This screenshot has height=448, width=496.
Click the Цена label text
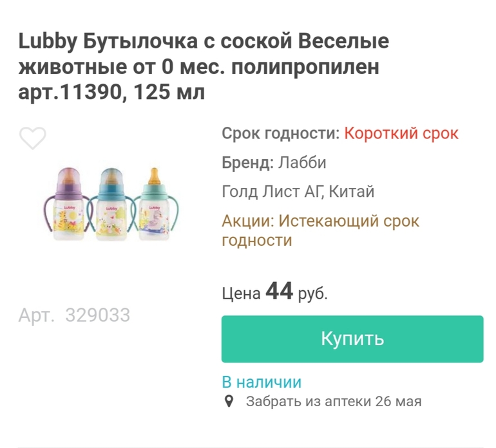click(241, 294)
